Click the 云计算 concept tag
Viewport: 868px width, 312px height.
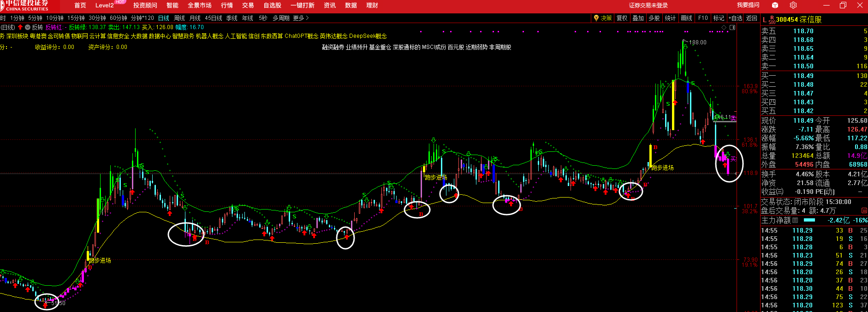(x=98, y=36)
